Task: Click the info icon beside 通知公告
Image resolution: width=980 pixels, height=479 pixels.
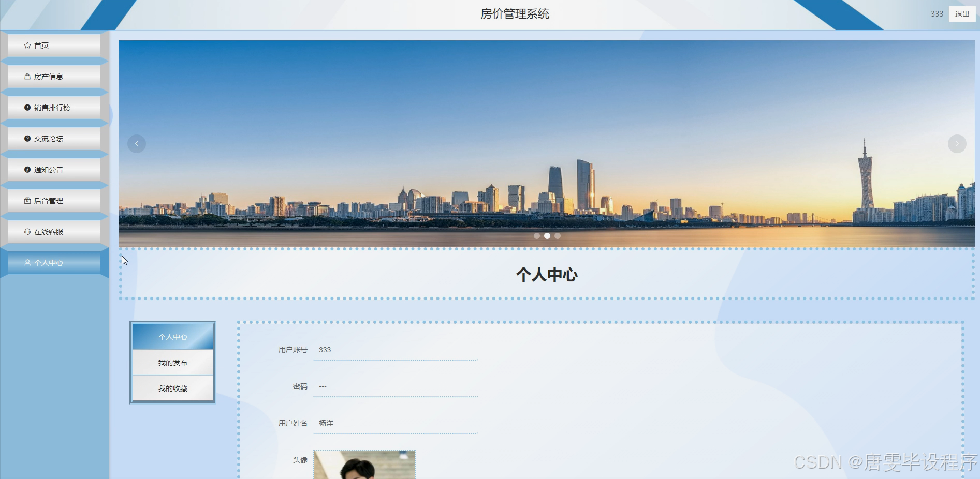Action: tap(27, 170)
